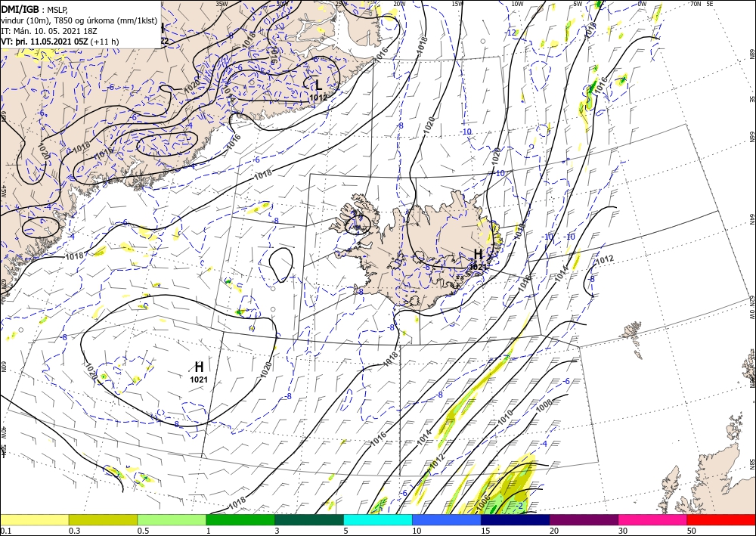
Task: Click the 25W longitude label
Action: (x=340, y=4)
